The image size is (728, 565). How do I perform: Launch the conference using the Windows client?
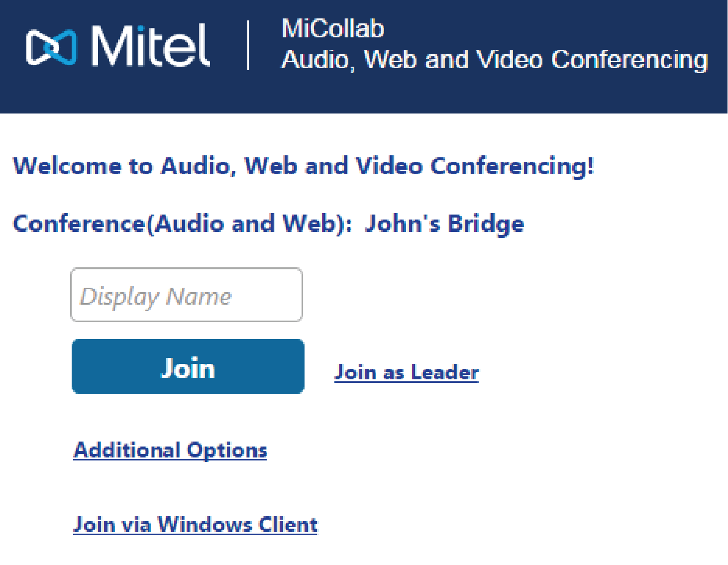coord(195,525)
